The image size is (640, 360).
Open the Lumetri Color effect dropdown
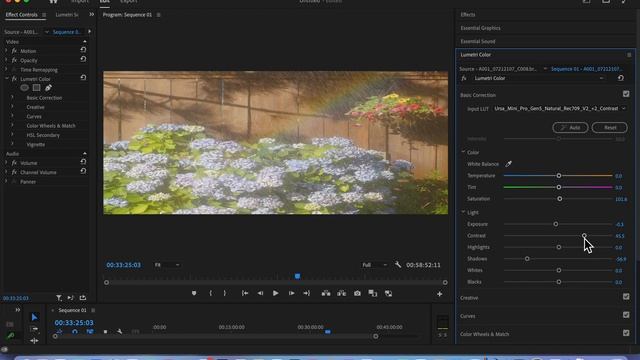point(538,78)
